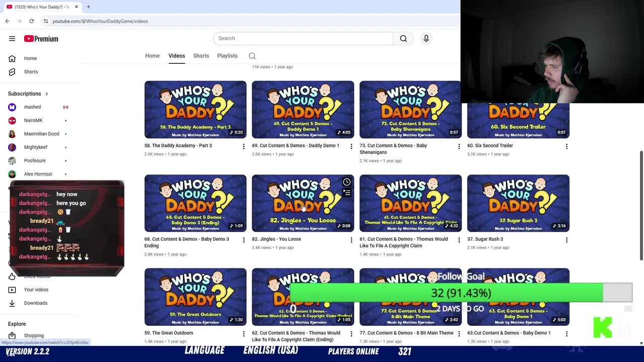644x362 pixels.
Task: Play the 37. Sugar Rush 3 thumbnail
Action: (518, 203)
